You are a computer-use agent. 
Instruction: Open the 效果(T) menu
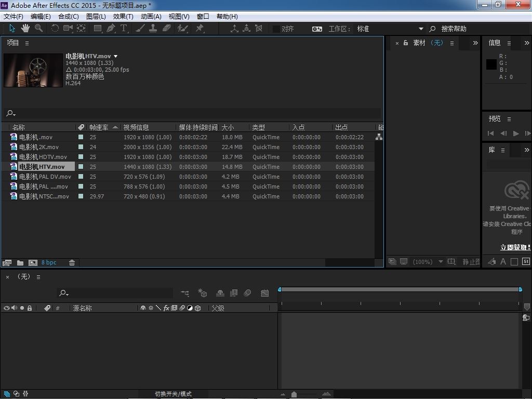pos(123,17)
